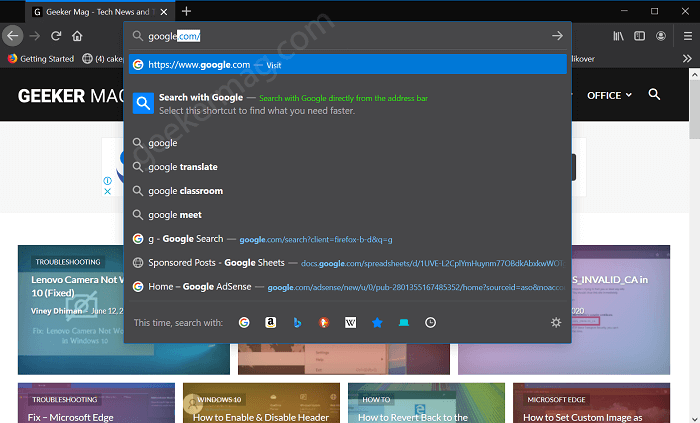Open a new tab with plus button

(x=186, y=11)
